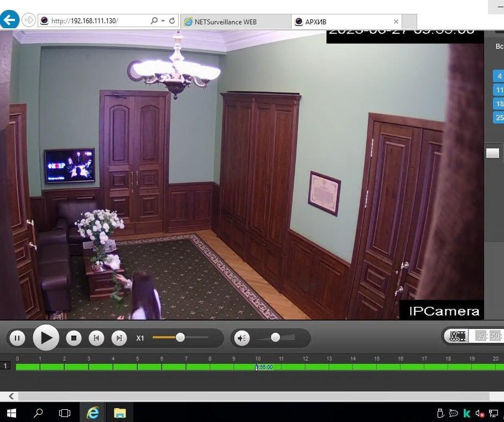Open the chat bubble tray icon
The image size is (504, 422).
pyautogui.click(x=453, y=413)
